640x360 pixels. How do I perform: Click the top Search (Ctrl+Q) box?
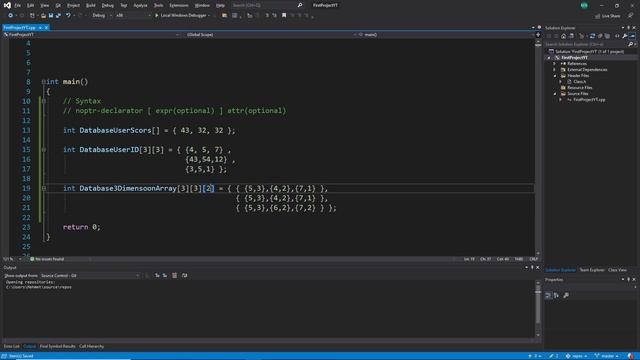(267, 5)
